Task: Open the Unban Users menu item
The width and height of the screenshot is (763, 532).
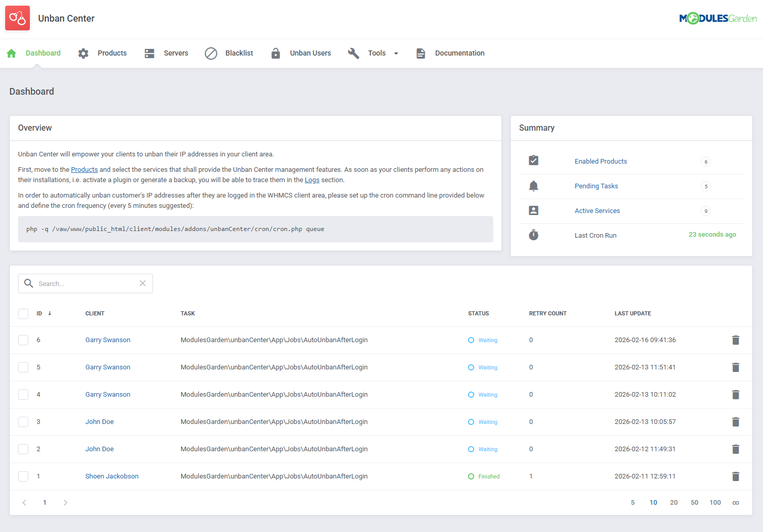Action: (310, 54)
